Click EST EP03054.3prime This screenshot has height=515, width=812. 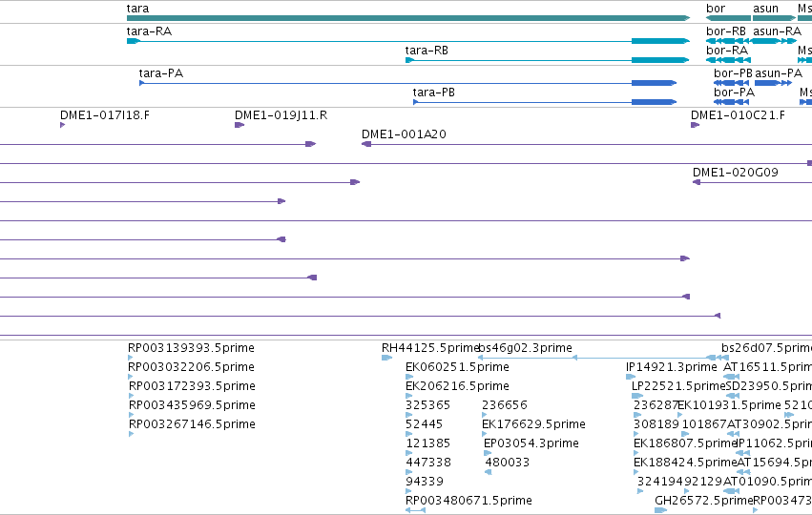click(531, 443)
